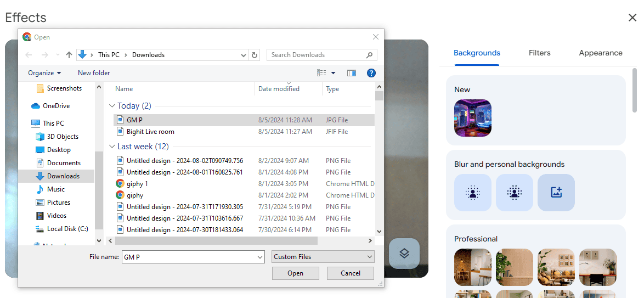The width and height of the screenshot is (644, 298).
Task: Select Untitled design - 2024-08-02T090749.756 file
Action: pyautogui.click(x=244, y=161)
